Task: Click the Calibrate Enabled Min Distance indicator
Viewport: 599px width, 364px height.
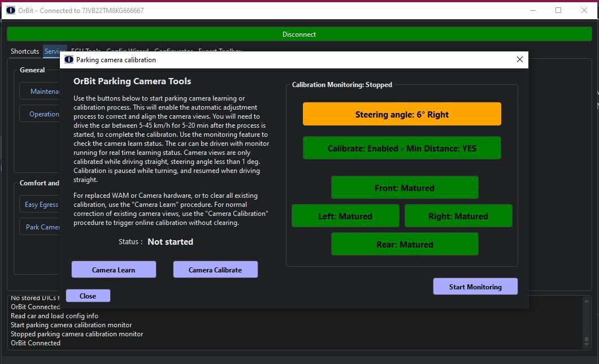Action: click(x=402, y=148)
